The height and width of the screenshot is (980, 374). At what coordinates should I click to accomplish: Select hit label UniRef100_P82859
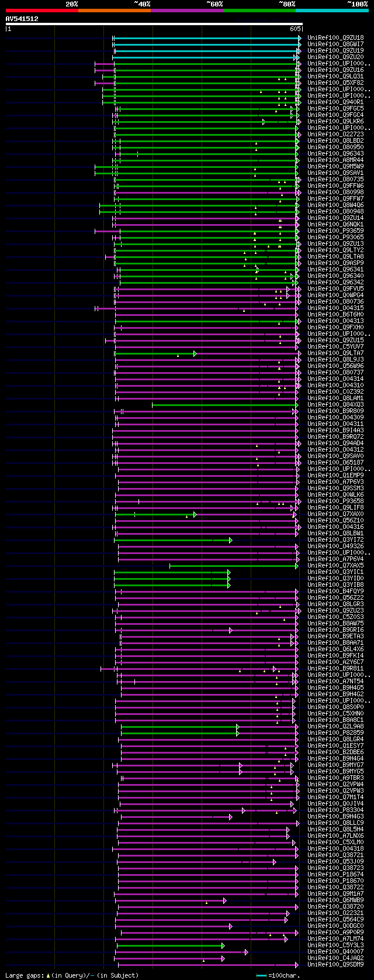coord(335,733)
